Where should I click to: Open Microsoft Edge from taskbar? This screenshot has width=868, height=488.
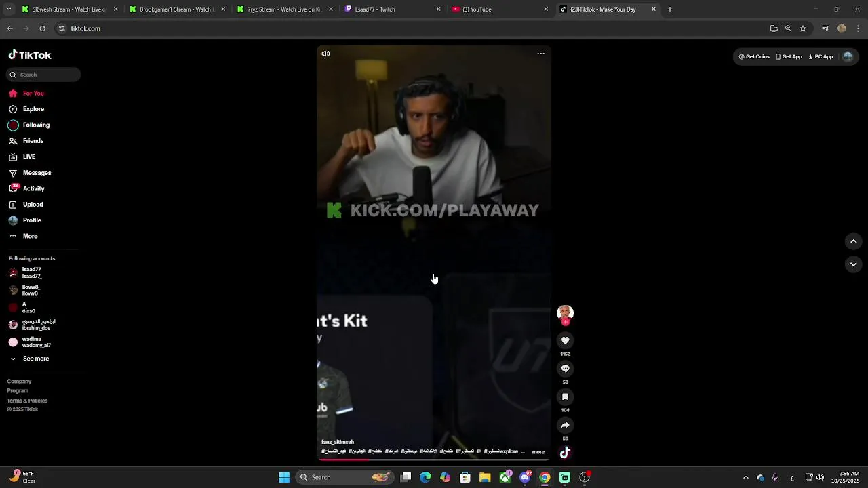pyautogui.click(x=425, y=477)
